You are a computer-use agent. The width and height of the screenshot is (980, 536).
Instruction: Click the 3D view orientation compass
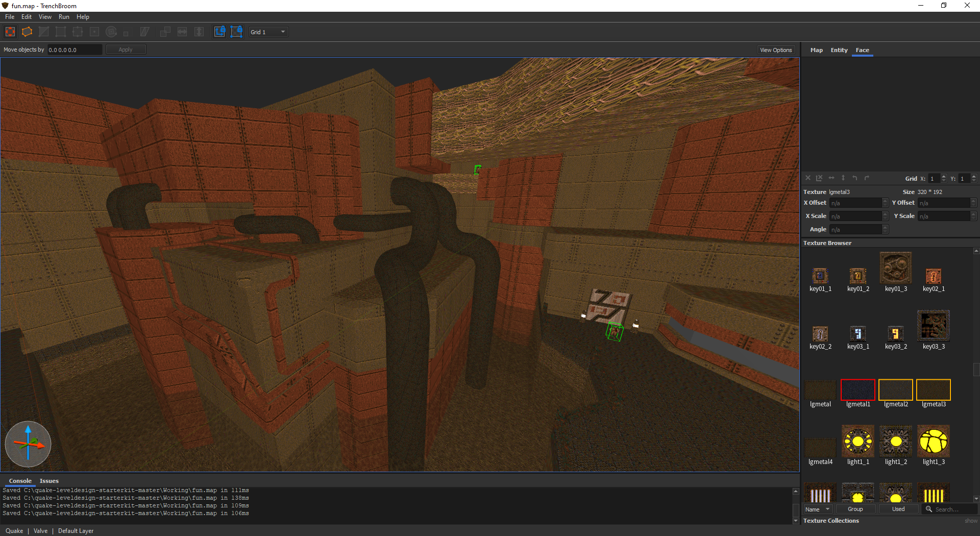[x=28, y=444]
